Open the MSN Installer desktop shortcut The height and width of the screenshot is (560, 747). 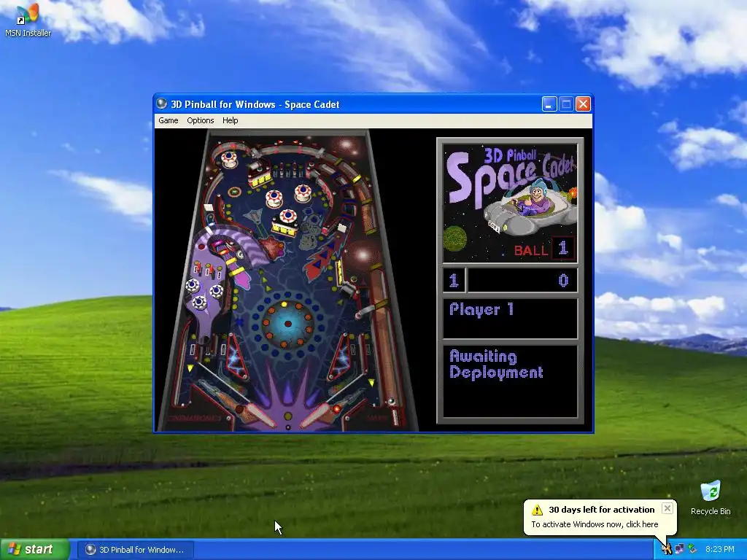click(x=28, y=20)
